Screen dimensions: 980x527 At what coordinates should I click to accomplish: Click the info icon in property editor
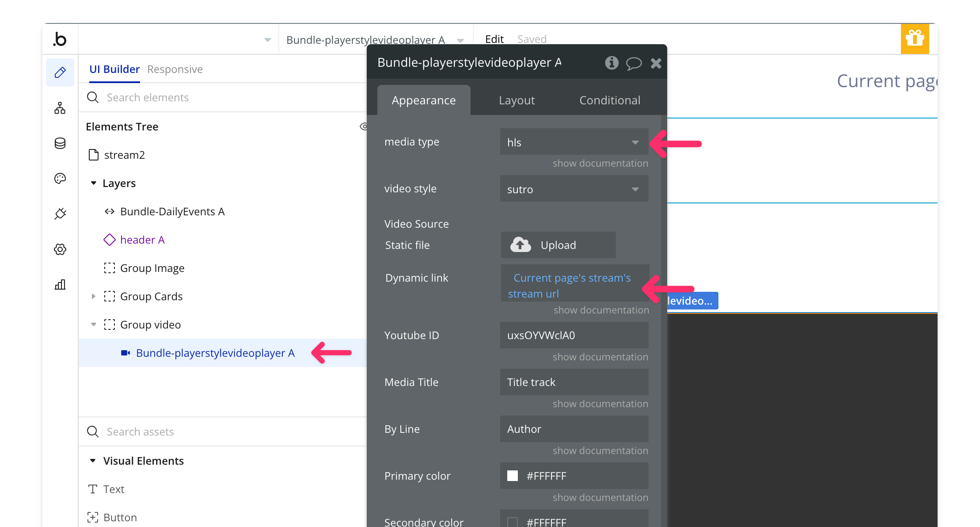pos(612,63)
